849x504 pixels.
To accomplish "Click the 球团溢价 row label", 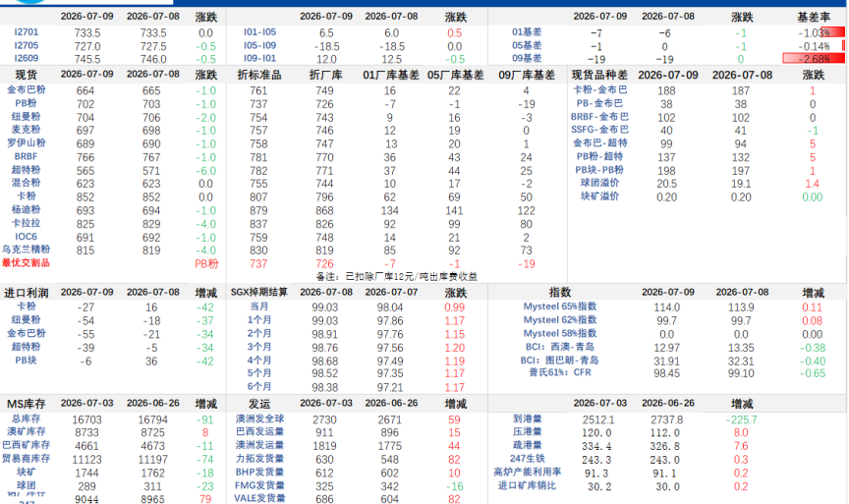I will click(x=599, y=183).
